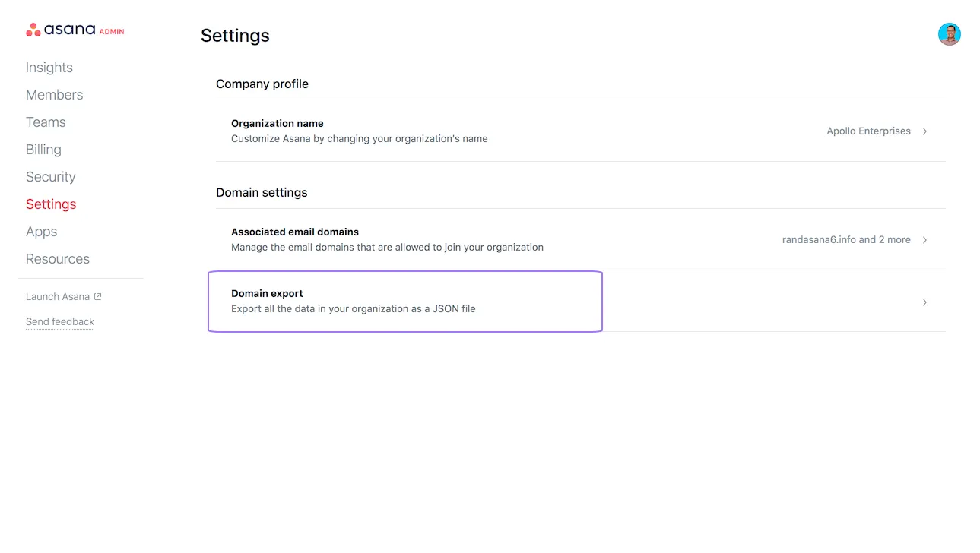Screen dimensions: 980x553
Task: Switch to the Security page
Action: tap(50, 177)
